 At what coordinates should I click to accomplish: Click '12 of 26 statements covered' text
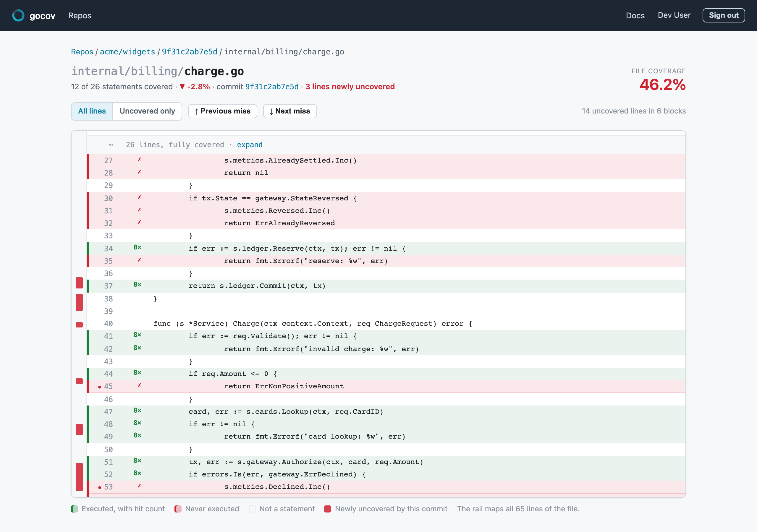pos(122,87)
